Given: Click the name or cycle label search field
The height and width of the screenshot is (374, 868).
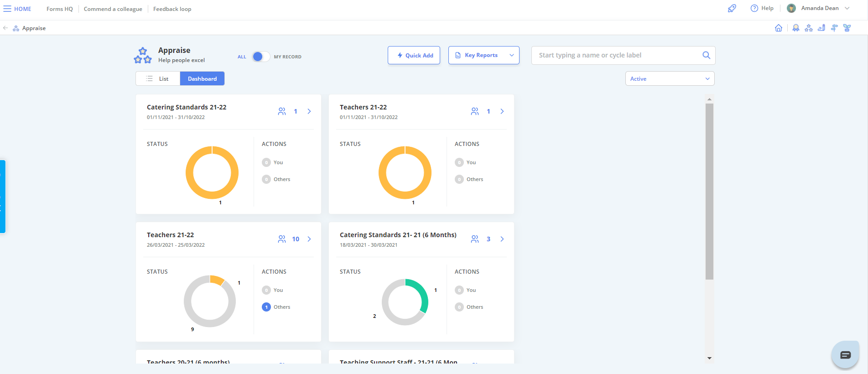Looking at the screenshot, I should pyautogui.click(x=623, y=55).
